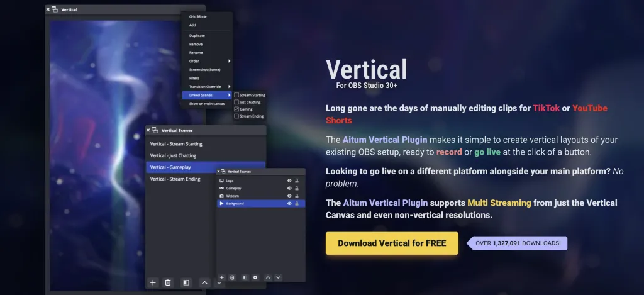The image size is (644, 295).
Task: Click the camera icon beside Webcam source
Action: tap(222, 196)
